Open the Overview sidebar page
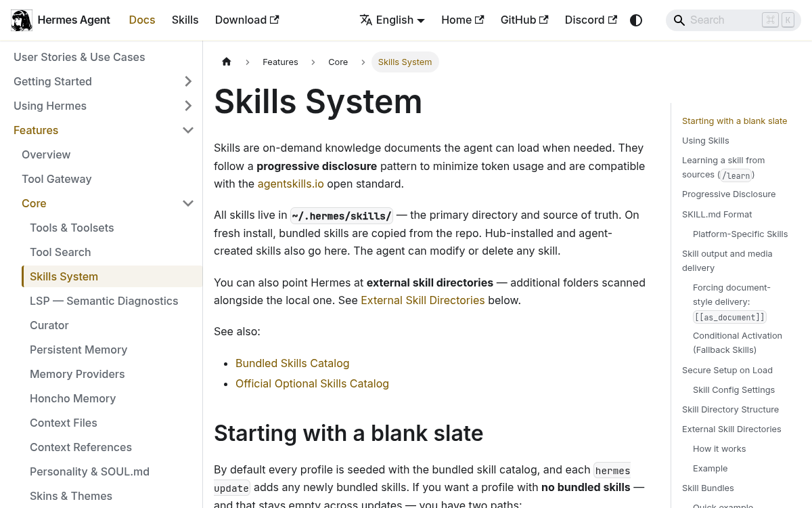This screenshot has width=812, height=508. pyautogui.click(x=46, y=154)
